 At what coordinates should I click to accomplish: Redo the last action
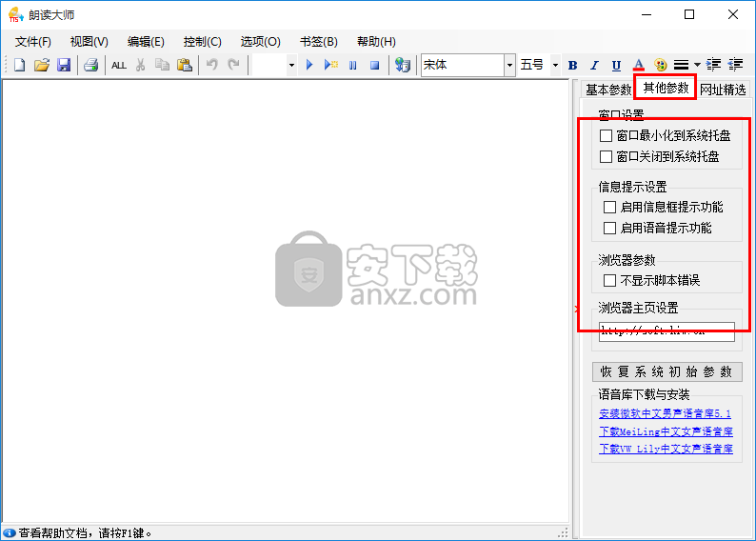click(234, 65)
